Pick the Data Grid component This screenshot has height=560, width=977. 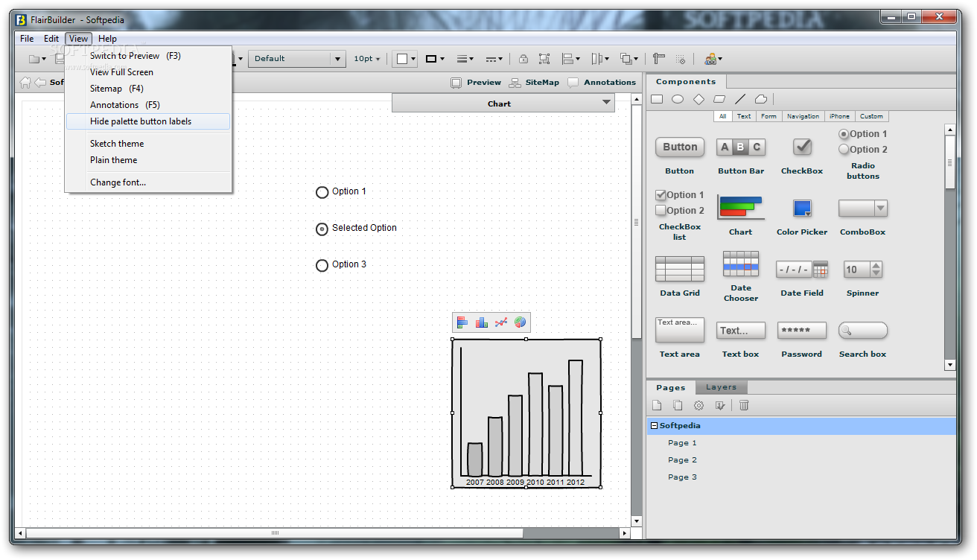point(680,277)
